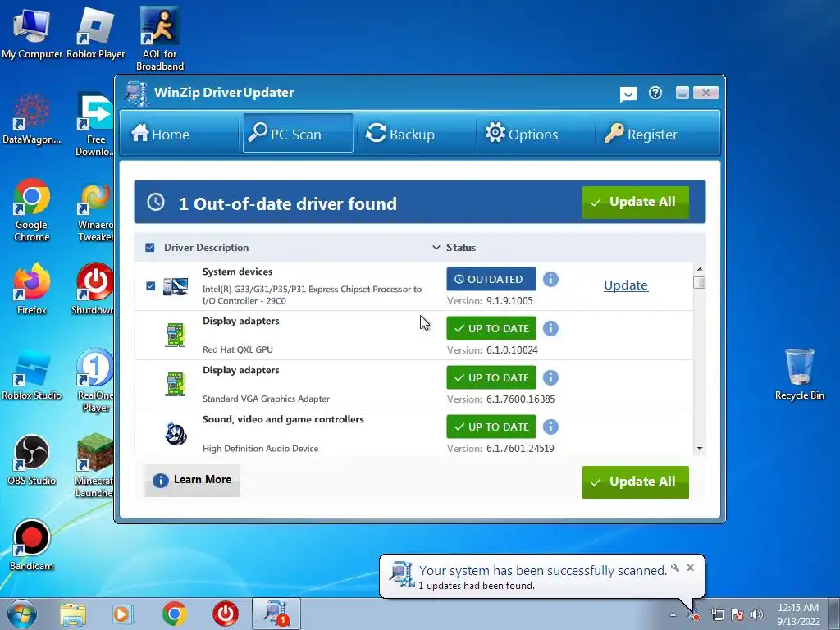The image size is (840, 630).
Task: Click the red Shutdown taskbar icon
Action: coord(226,614)
